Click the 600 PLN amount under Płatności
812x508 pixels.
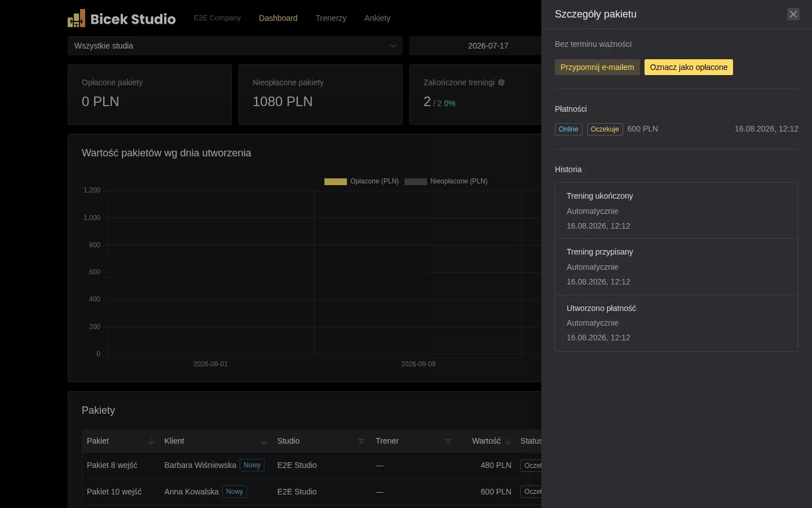(x=643, y=129)
